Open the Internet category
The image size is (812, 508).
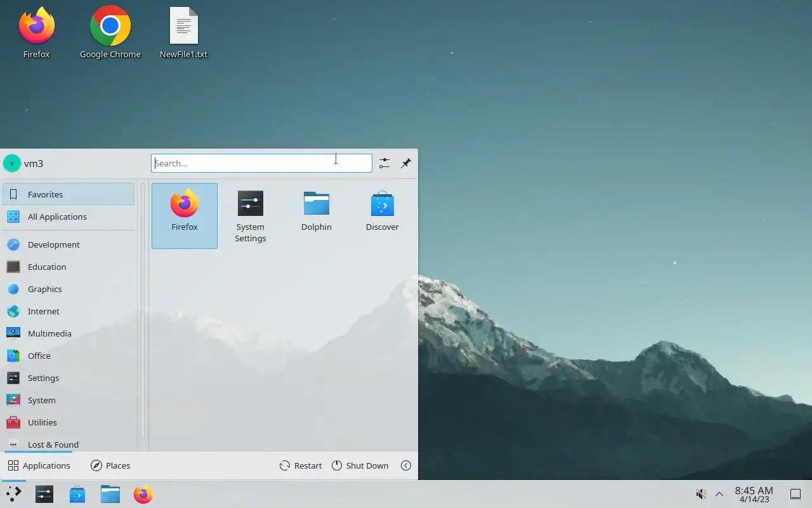pos(69,311)
